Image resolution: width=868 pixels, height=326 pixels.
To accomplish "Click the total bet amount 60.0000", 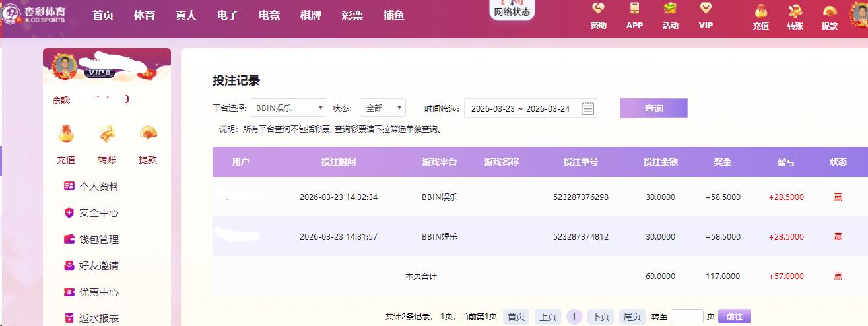I will pos(660,277).
